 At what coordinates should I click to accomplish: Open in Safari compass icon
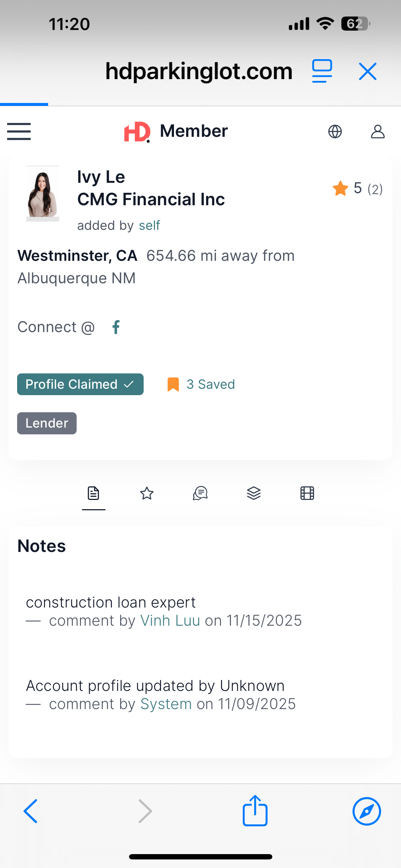pyautogui.click(x=366, y=811)
